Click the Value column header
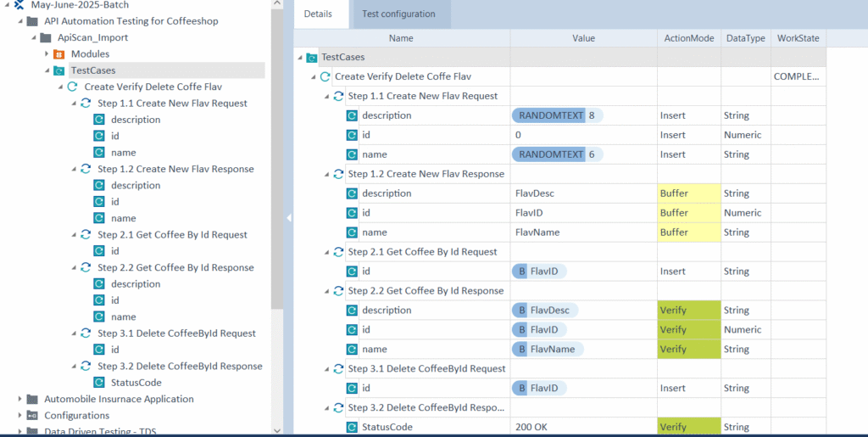 [583, 38]
